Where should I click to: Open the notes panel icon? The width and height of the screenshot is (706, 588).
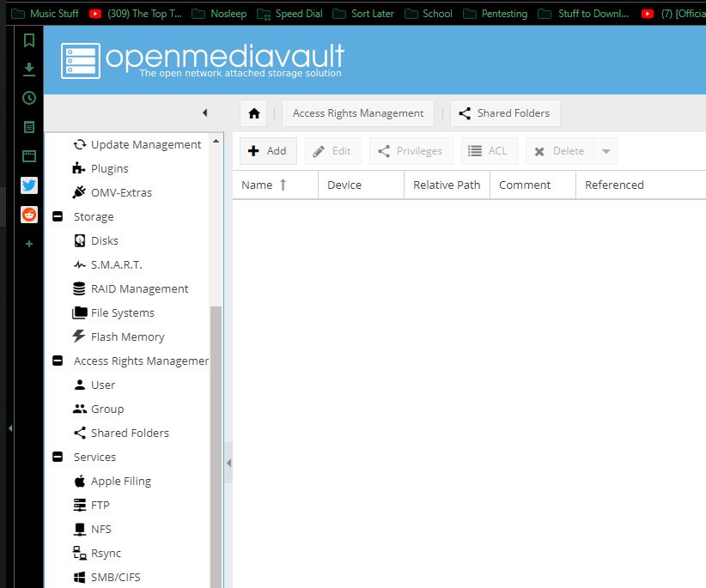point(29,127)
